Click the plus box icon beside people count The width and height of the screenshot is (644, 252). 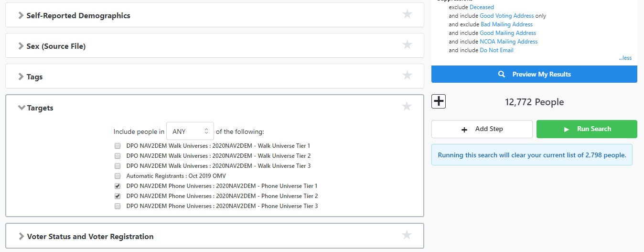pyautogui.click(x=439, y=101)
